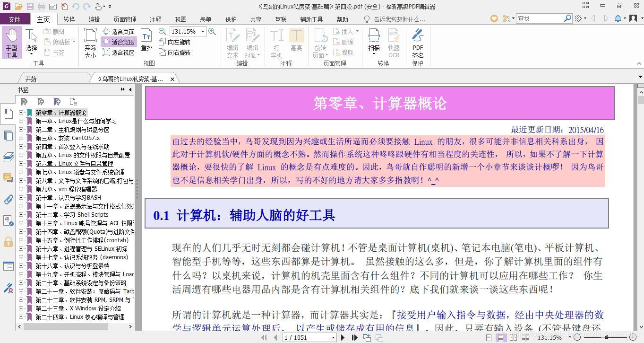Click the expand-current-bookmark icon in bookmark toolbar
The image size is (644, 343).
[x=57, y=102]
